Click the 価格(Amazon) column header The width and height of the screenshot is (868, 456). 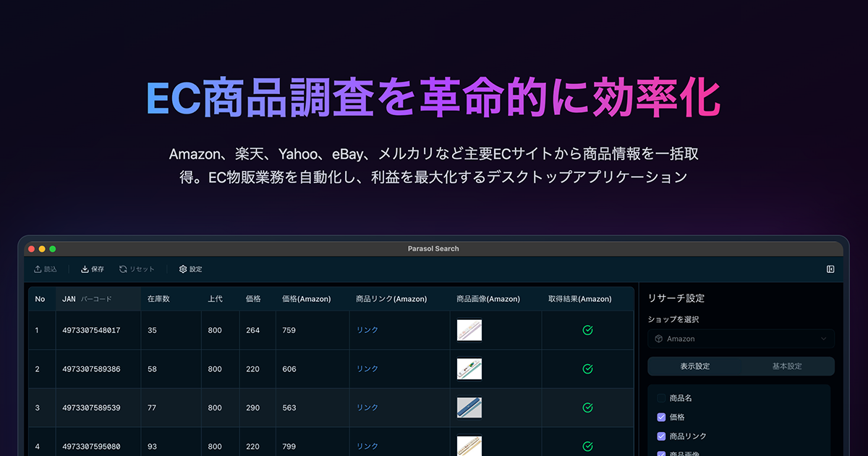click(x=312, y=299)
